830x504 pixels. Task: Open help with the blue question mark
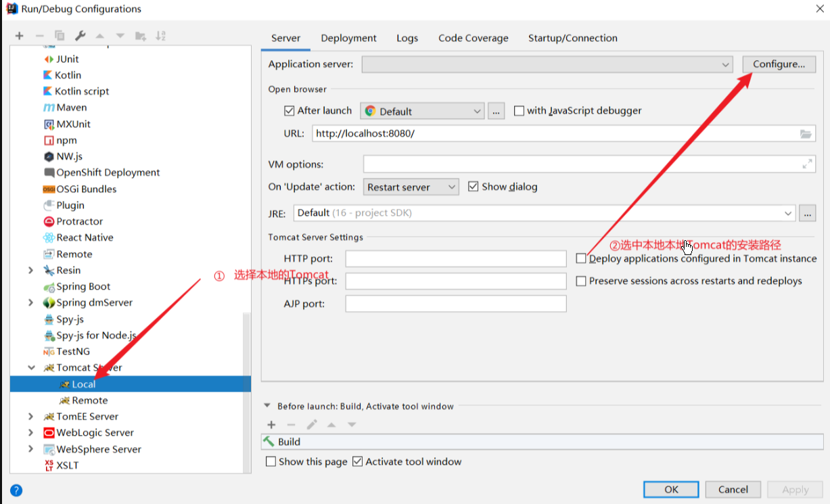[16, 490]
